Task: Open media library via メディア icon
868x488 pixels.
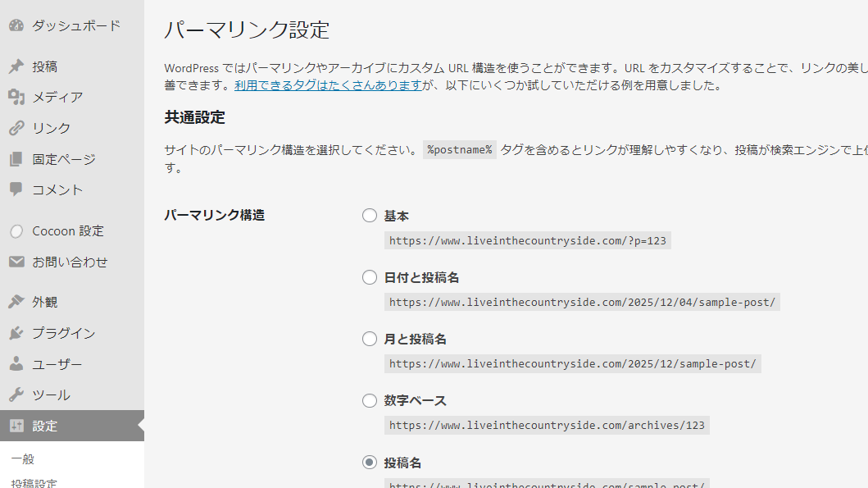Action: [16, 98]
